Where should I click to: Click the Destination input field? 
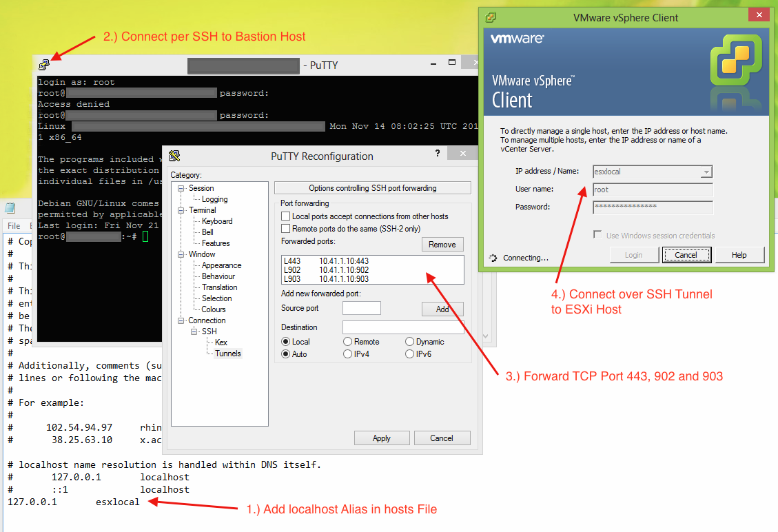tap(403, 327)
